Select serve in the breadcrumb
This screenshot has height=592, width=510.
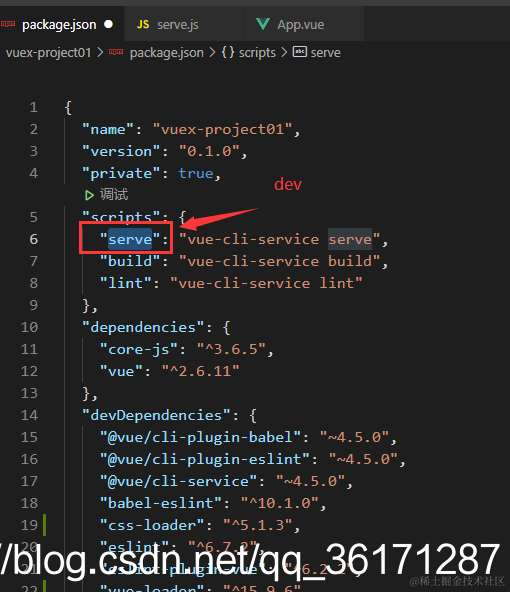point(325,52)
